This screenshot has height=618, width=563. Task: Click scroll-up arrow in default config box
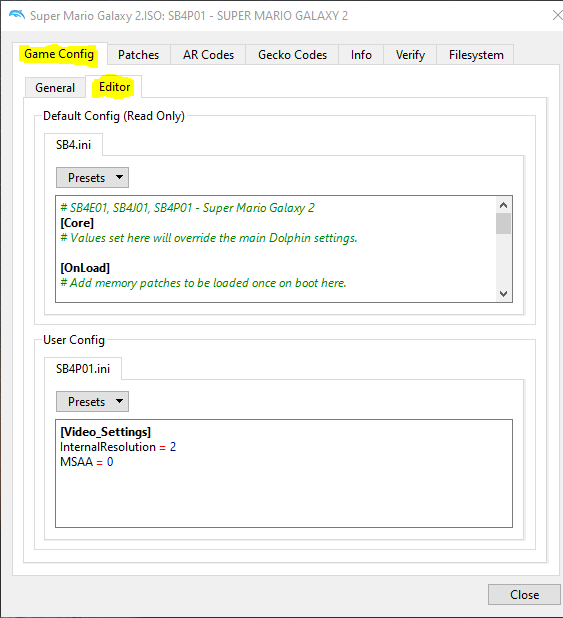[x=503, y=205]
